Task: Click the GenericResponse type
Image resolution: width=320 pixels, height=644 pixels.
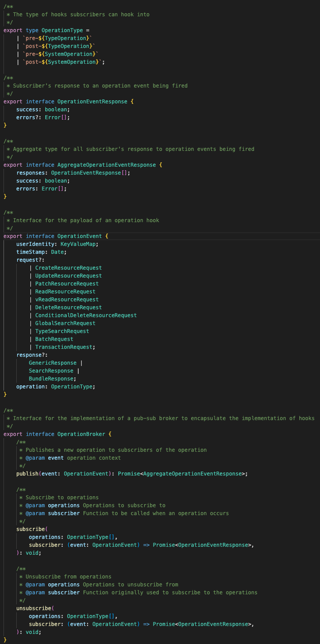Action: (x=53, y=363)
